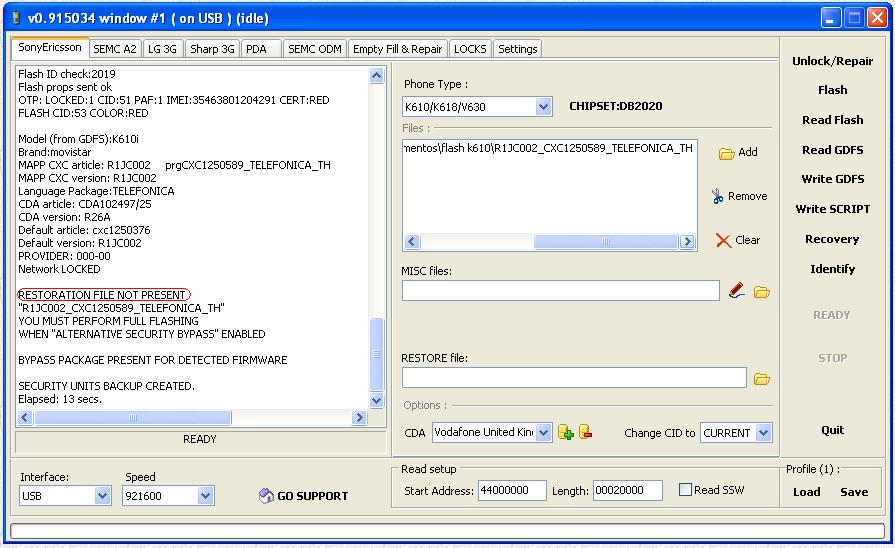Open the RESTORE file browse folder icon
This screenshot has height=548, width=895.
coord(761,379)
